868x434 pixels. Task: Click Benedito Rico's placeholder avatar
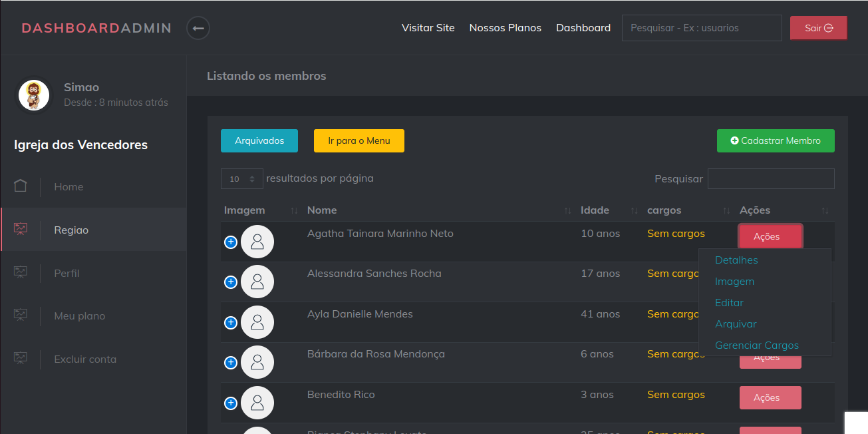click(257, 403)
